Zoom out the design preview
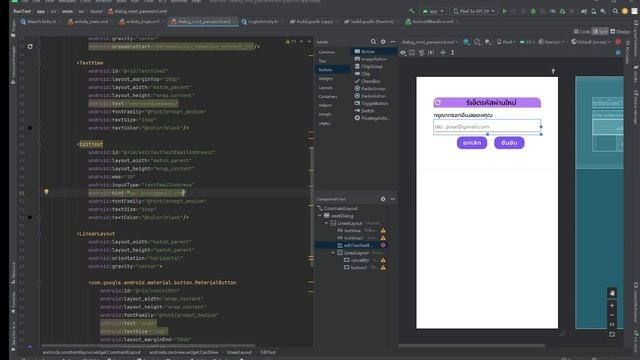 [612, 315]
